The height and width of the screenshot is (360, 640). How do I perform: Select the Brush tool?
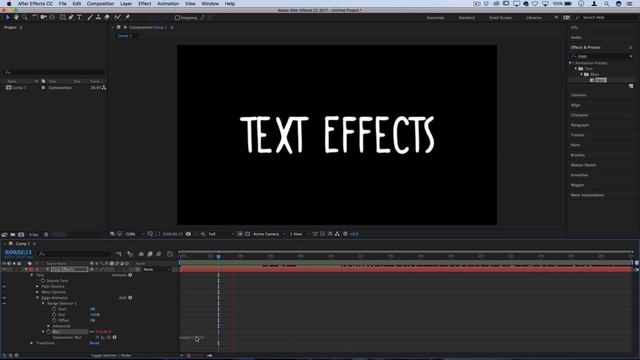90,18
